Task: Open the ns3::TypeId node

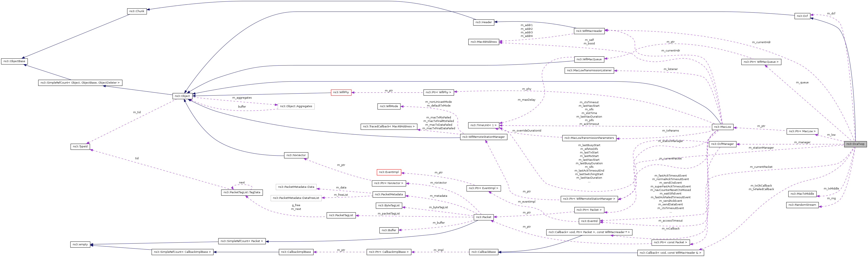Action: pyautogui.click(x=80, y=147)
